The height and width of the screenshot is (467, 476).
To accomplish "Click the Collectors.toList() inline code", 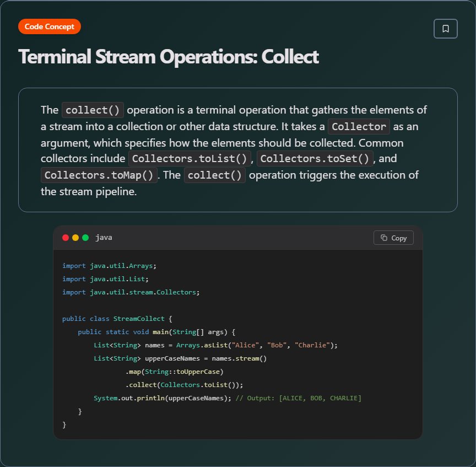I will click(190, 159).
